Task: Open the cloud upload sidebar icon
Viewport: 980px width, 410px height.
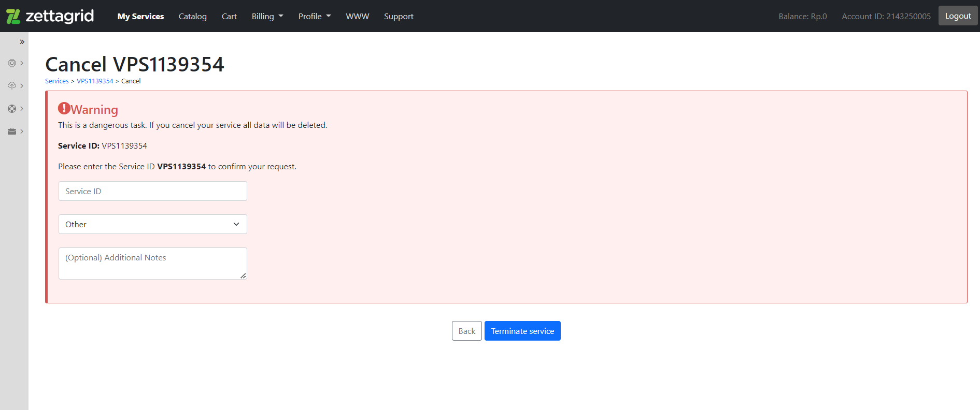Action: [12, 85]
